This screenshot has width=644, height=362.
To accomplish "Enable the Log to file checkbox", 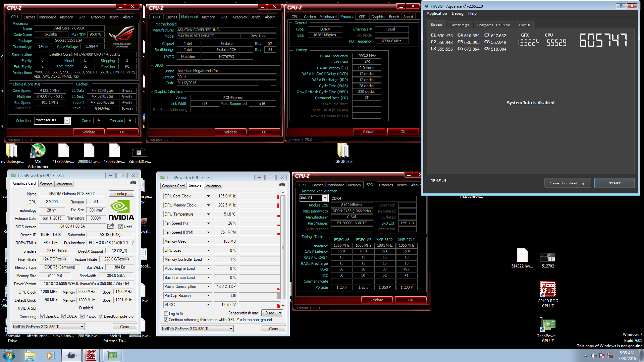I will 166,314.
